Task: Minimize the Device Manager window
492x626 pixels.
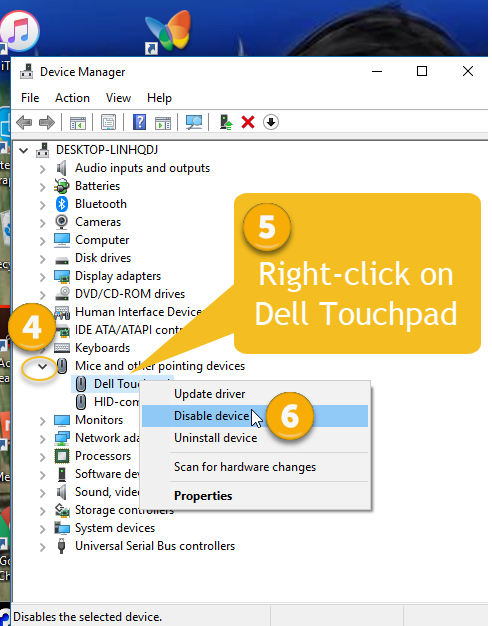Action: tap(377, 72)
